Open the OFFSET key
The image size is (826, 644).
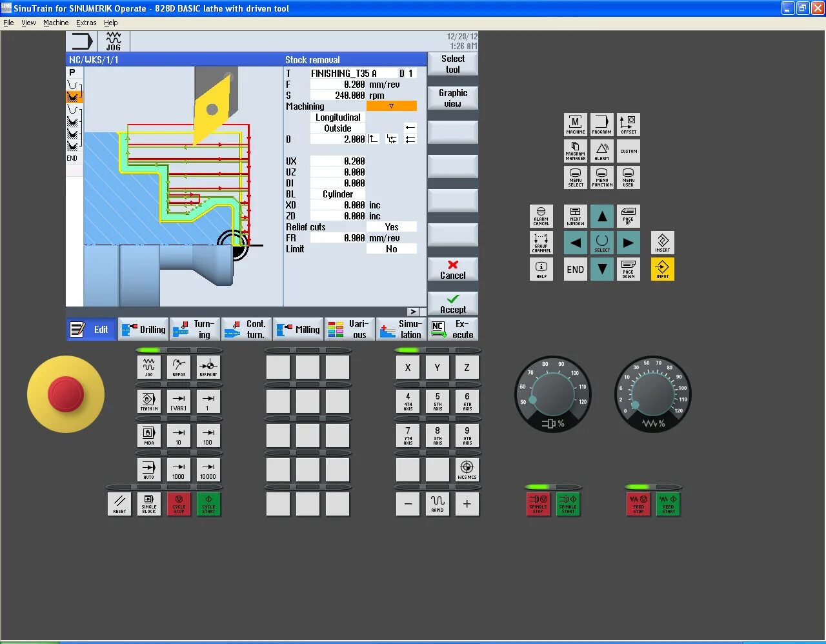(629, 125)
